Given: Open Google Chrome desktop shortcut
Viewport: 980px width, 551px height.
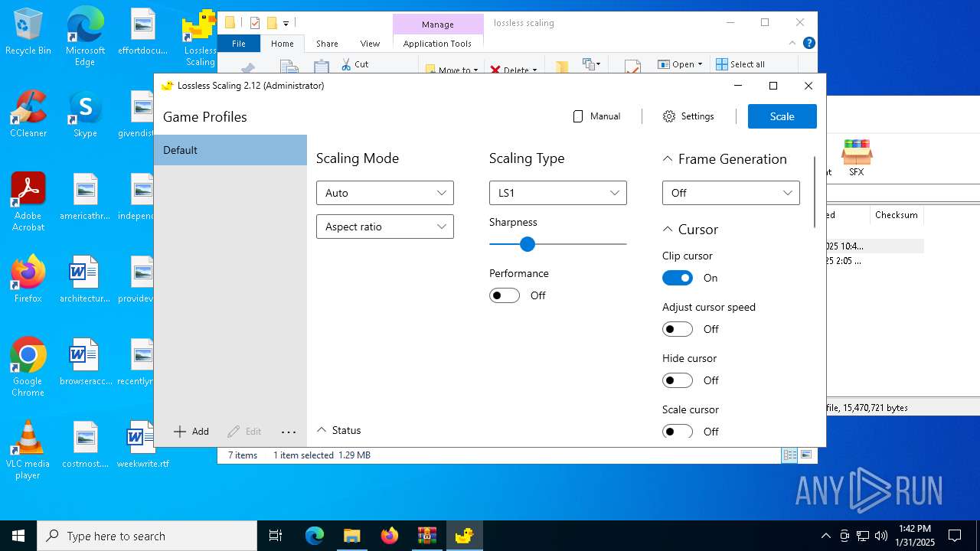Looking at the screenshot, I should [x=28, y=367].
